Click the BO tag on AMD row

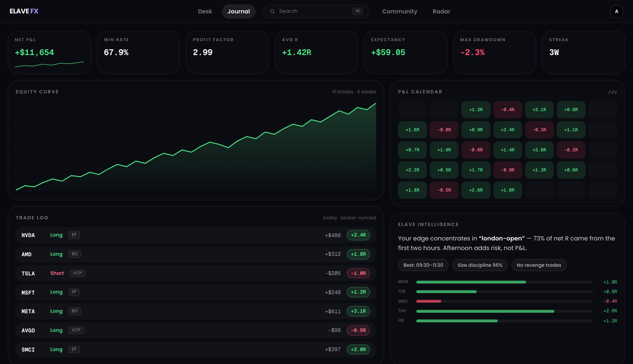pos(75,254)
